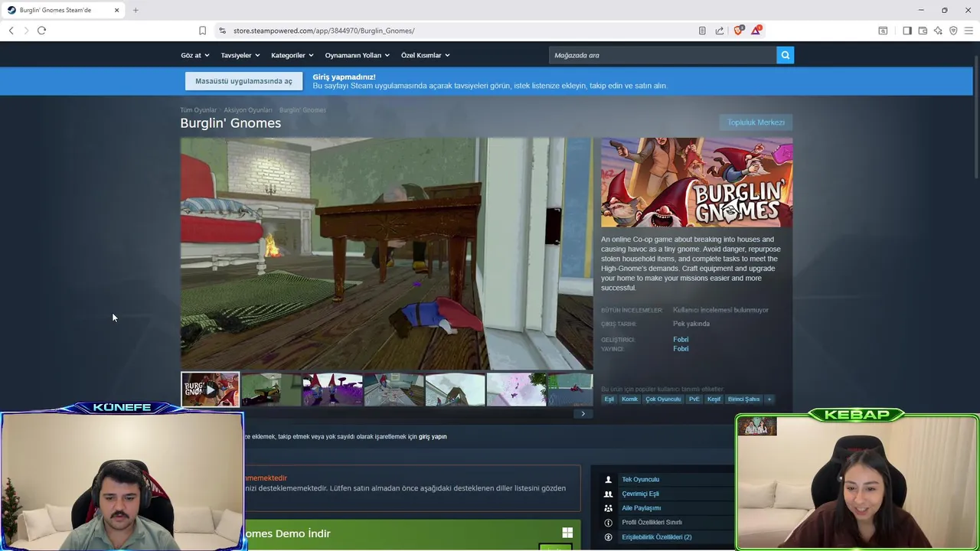Expand the 'Kategoriler' dropdown menu
Image resolution: width=980 pixels, height=551 pixels.
tap(292, 55)
